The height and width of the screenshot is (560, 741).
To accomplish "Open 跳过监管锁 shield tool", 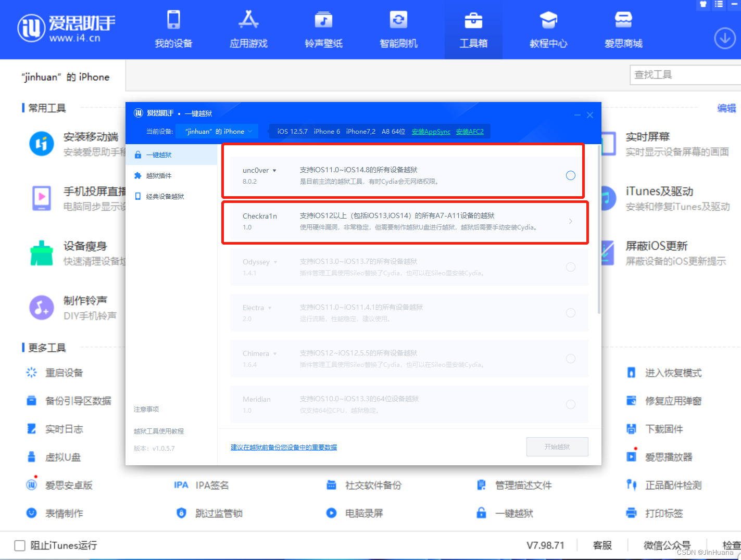I will coord(209,513).
